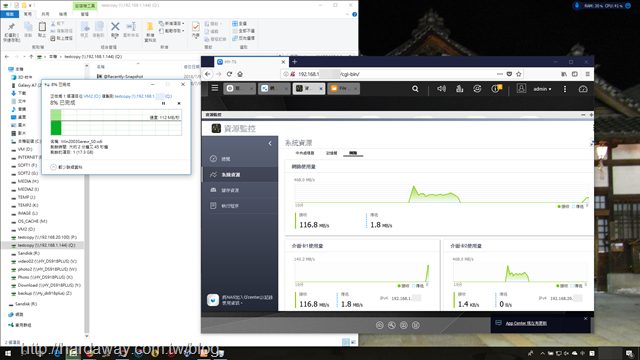Viewport: 640px width, 360px height.
Task: Click the VM2 (O:) source link
Action: (92, 96)
